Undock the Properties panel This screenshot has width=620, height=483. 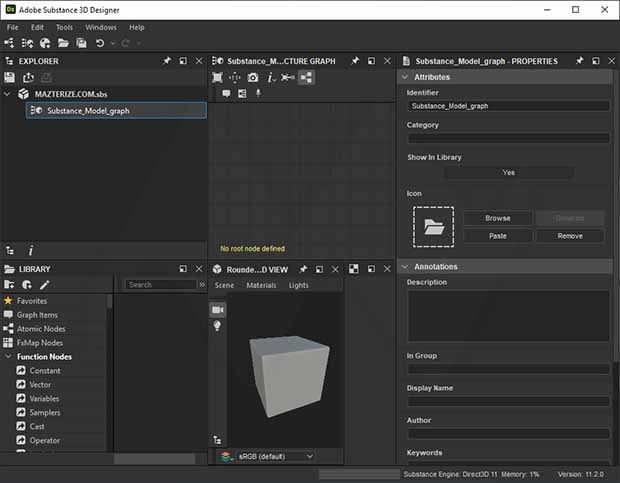[x=595, y=61]
